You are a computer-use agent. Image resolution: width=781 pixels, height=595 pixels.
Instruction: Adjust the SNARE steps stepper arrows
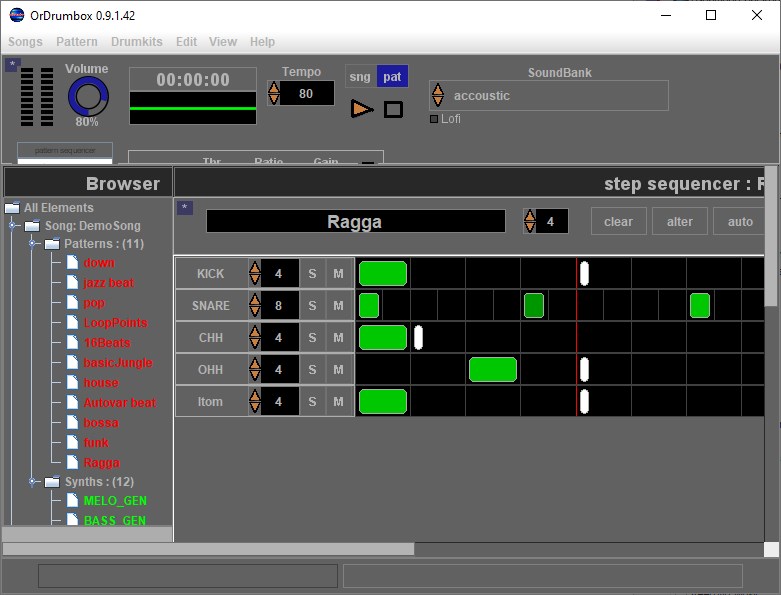pyautogui.click(x=255, y=305)
